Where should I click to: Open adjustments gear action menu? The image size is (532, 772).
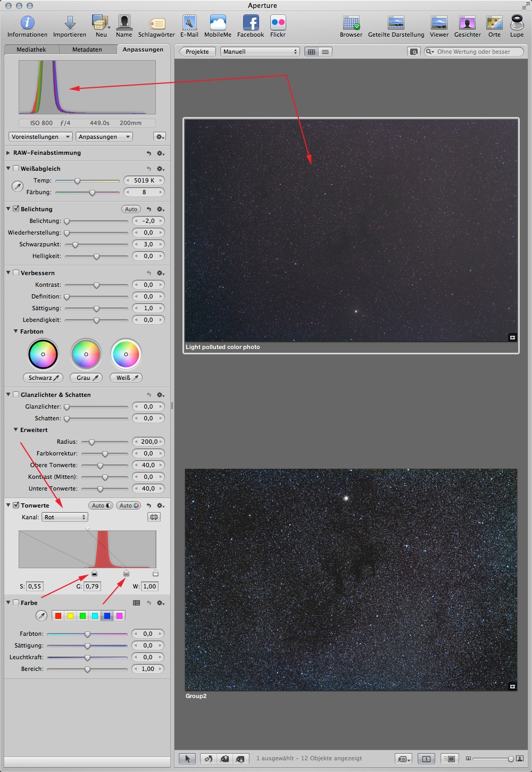tap(160, 137)
